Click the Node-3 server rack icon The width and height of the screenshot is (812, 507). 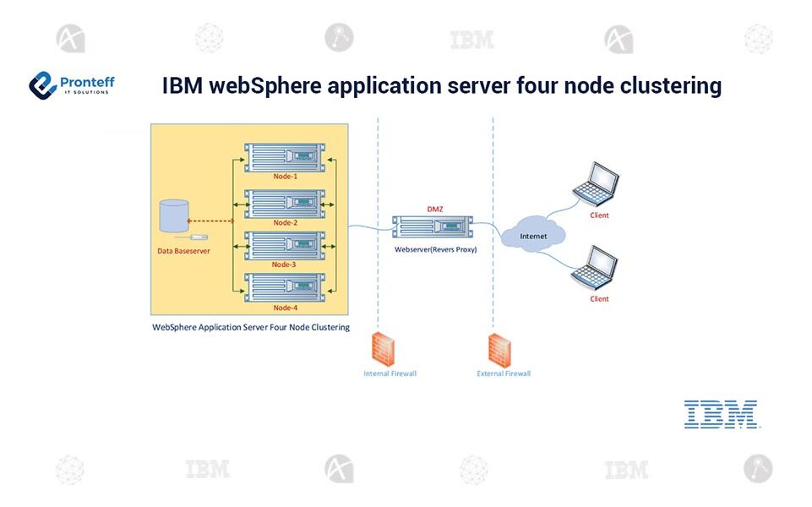coord(285,245)
